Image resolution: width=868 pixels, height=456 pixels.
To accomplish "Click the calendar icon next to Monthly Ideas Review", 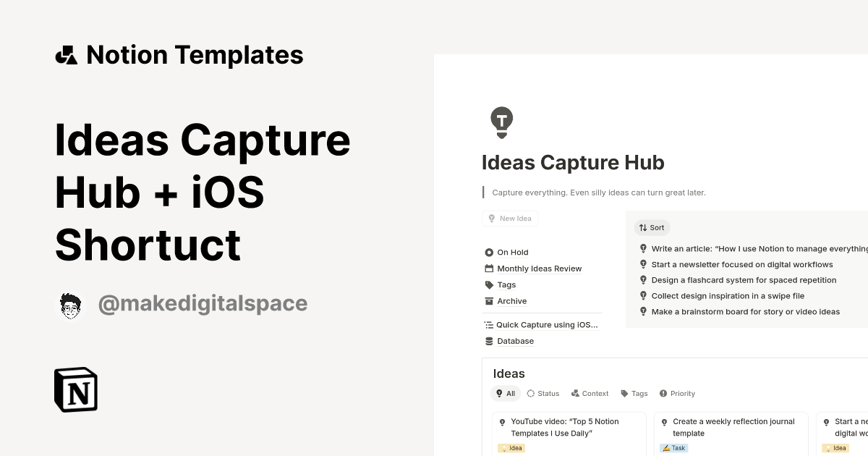I will 488,269.
